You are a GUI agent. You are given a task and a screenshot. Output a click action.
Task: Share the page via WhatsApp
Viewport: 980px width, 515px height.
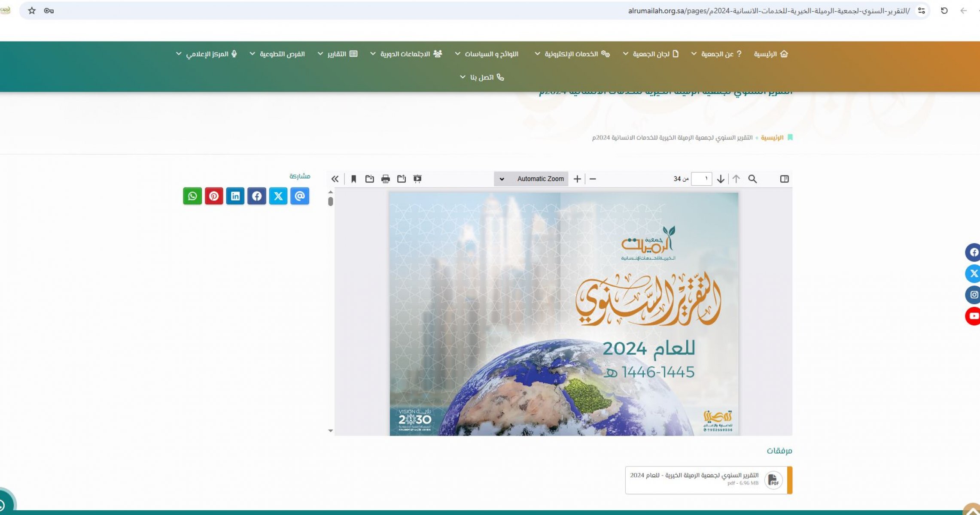point(192,196)
